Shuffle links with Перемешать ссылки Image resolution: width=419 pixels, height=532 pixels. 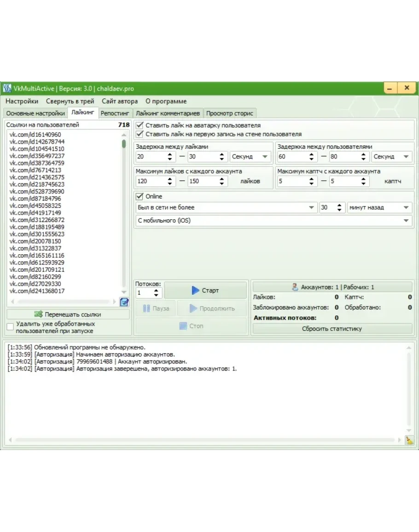[x=68, y=315]
